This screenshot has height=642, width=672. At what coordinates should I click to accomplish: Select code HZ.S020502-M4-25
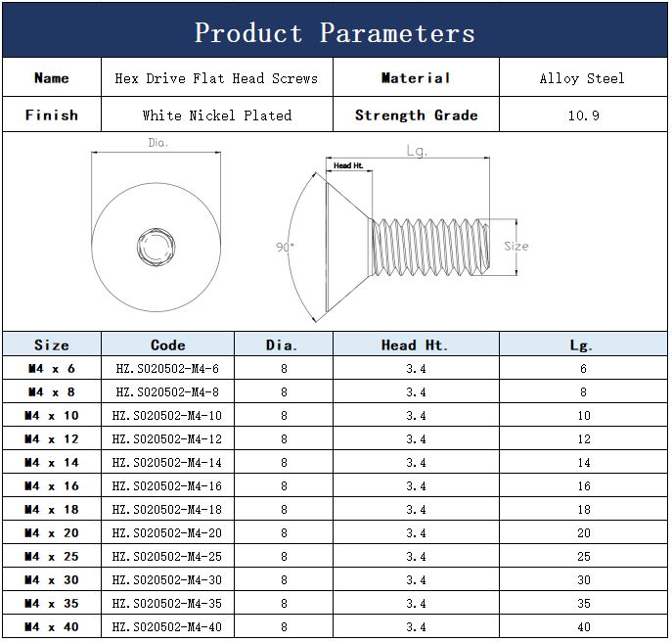coord(168,557)
